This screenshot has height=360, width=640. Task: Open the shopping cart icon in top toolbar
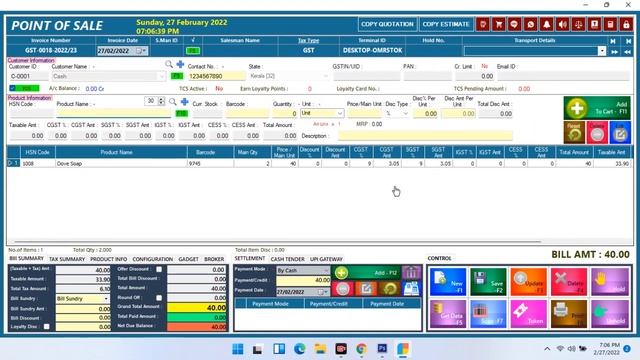[x=498, y=24]
